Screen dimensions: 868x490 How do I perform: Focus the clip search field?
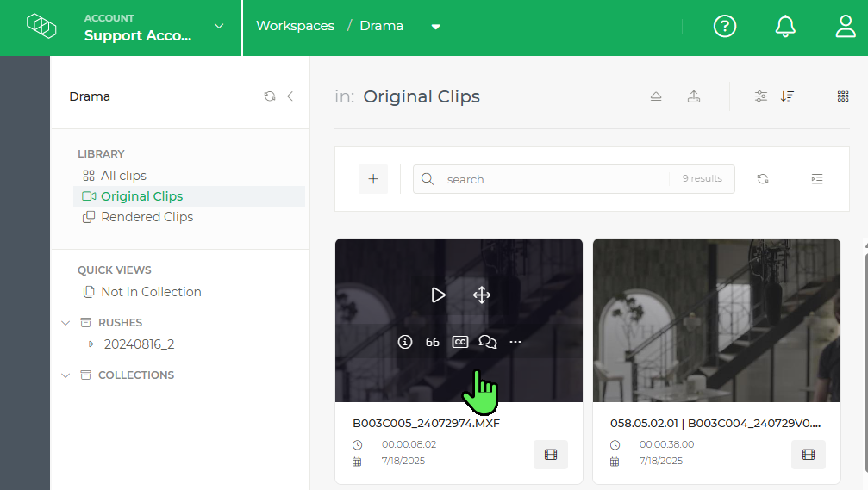pyautogui.click(x=573, y=179)
